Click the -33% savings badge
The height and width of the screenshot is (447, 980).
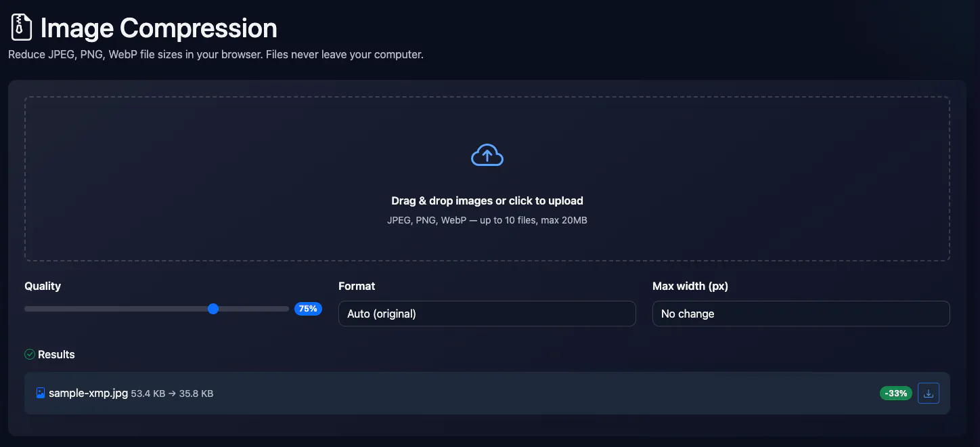896,393
